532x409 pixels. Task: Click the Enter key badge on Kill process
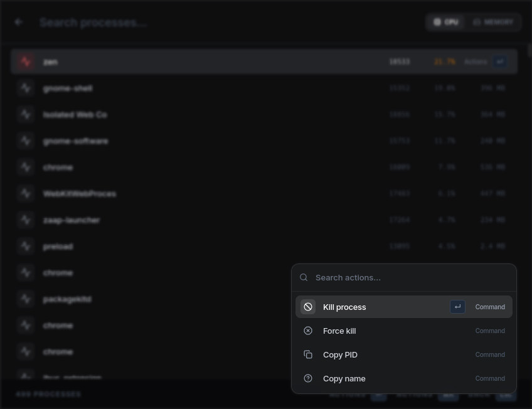pos(457,307)
